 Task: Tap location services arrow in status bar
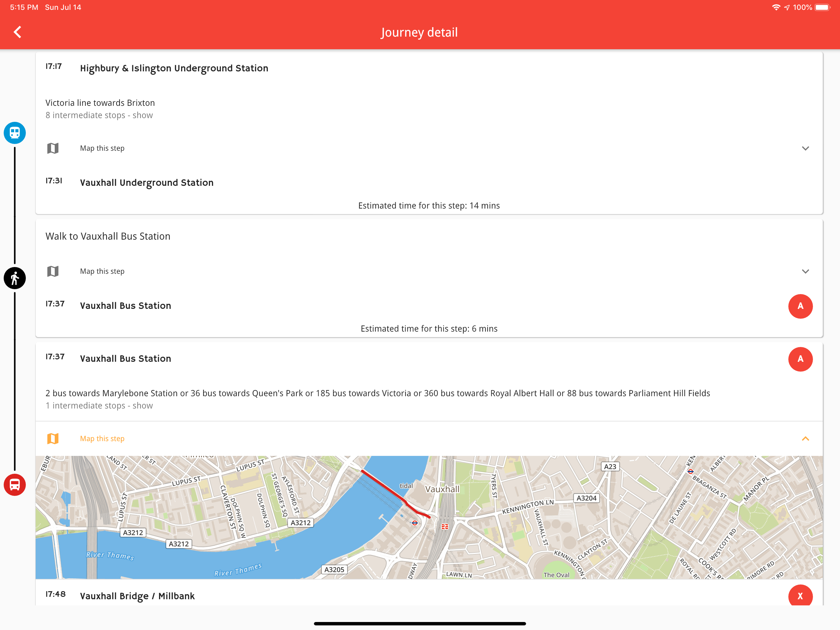pyautogui.click(x=787, y=7)
